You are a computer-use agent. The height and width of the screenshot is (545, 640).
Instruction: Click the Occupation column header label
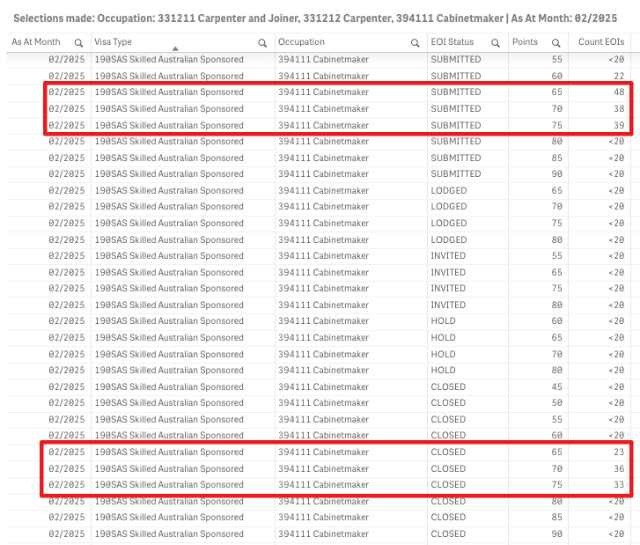pyautogui.click(x=301, y=42)
